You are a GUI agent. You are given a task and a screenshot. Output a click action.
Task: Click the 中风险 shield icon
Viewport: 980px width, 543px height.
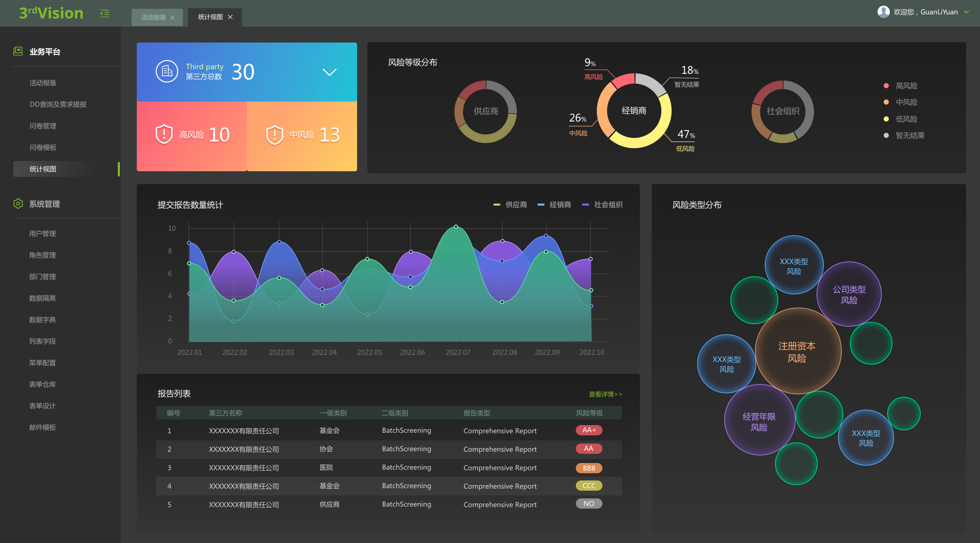pyautogui.click(x=275, y=135)
